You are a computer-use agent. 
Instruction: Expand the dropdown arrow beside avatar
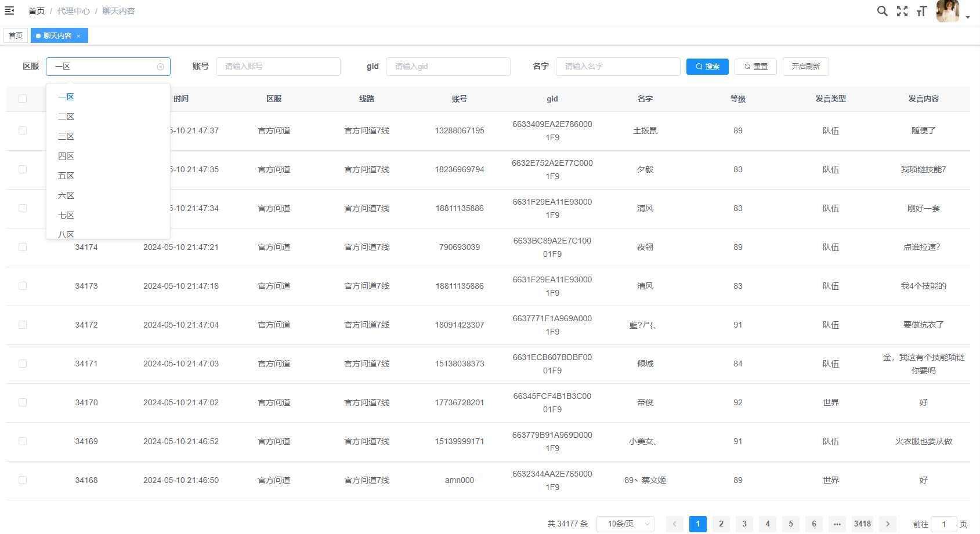tap(968, 17)
